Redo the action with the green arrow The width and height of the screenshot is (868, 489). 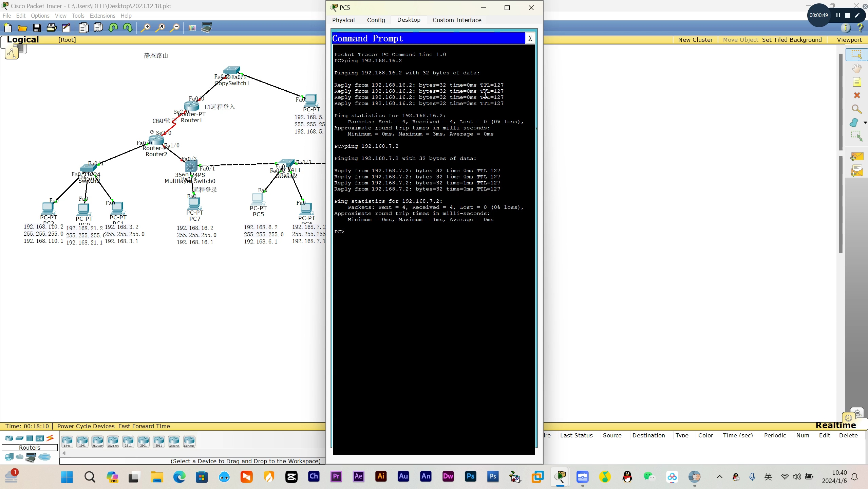[x=128, y=28]
